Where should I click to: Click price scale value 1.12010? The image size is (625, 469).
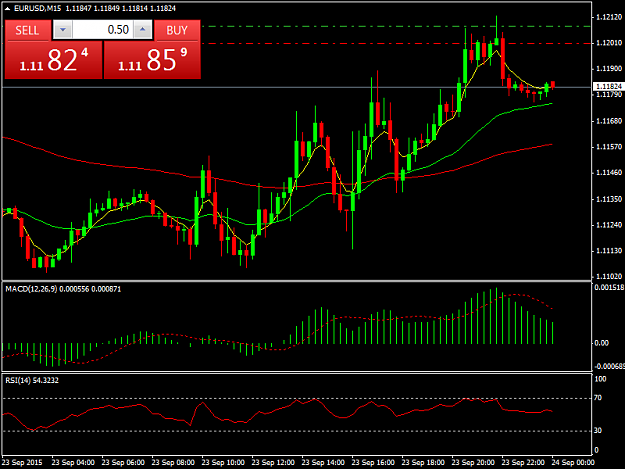(x=609, y=43)
